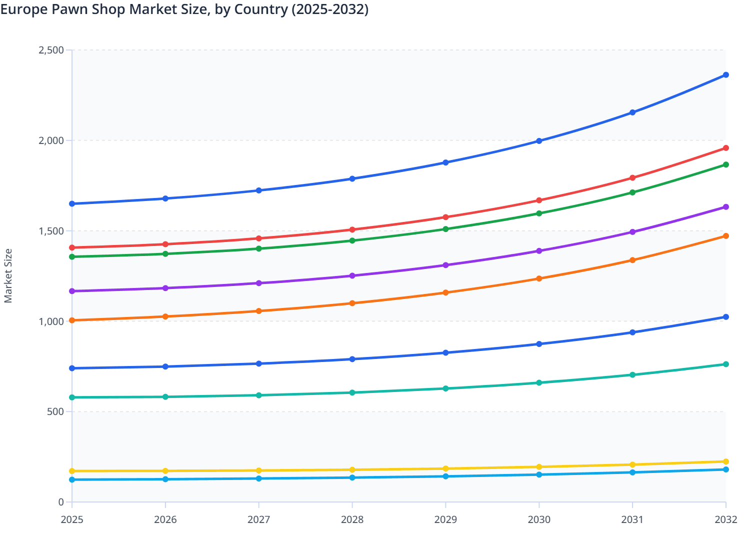Select the green line color marker at 2032

tap(726, 164)
